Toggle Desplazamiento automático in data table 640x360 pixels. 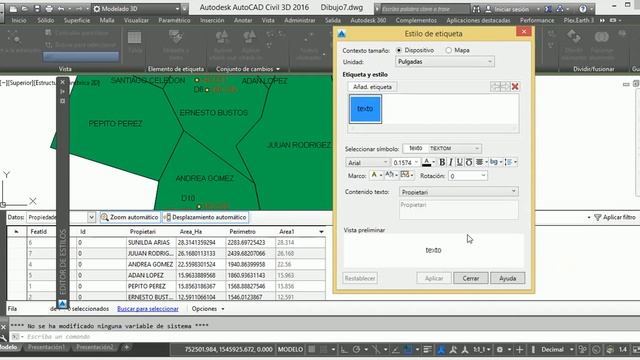[205, 217]
